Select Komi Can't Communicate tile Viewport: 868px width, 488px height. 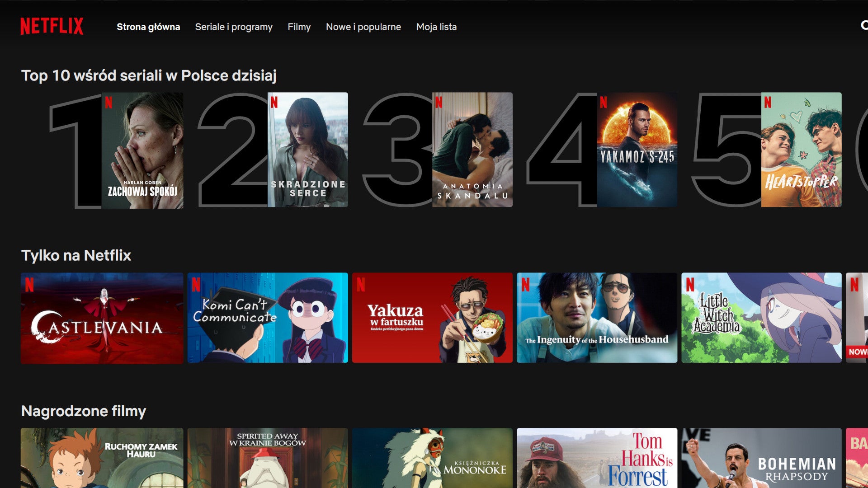268,318
